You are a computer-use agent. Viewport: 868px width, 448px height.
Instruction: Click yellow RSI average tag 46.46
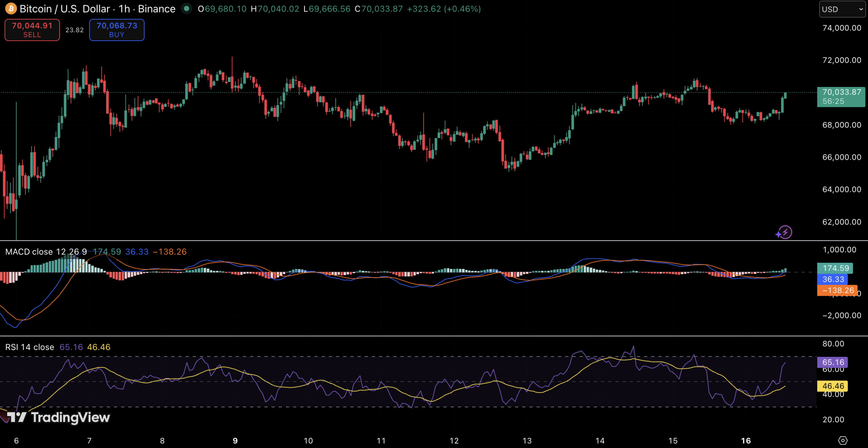pos(832,386)
